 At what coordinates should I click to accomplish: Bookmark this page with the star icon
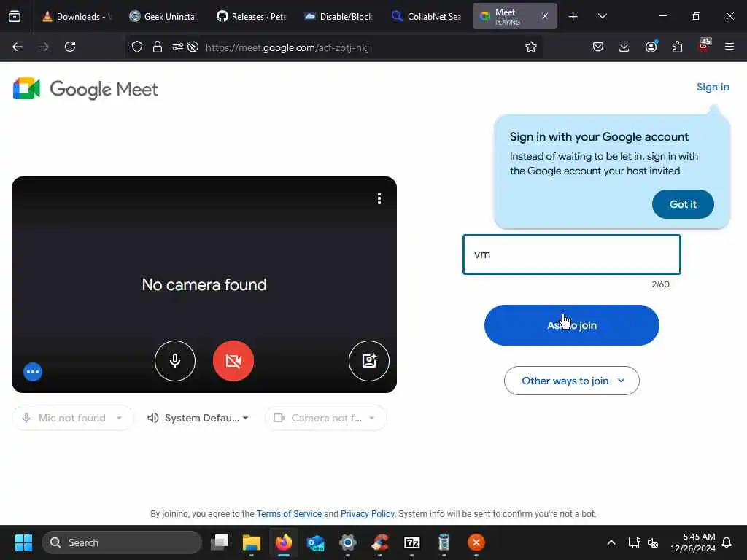531,47
